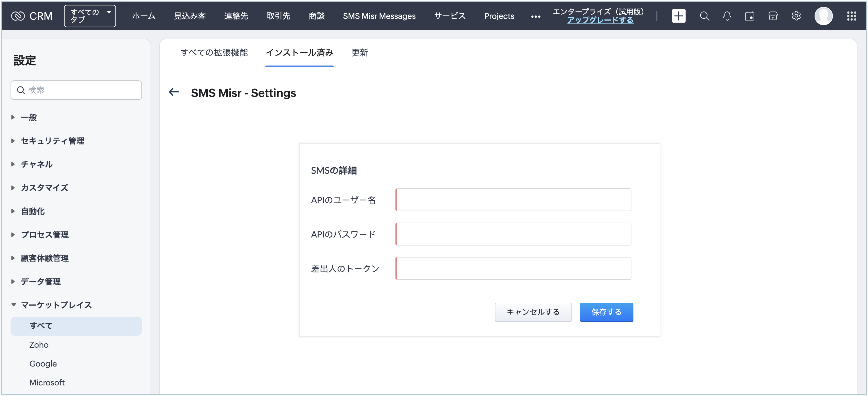The width and height of the screenshot is (868, 396).
Task: Open the すべてのタブ dropdown
Action: (x=90, y=16)
